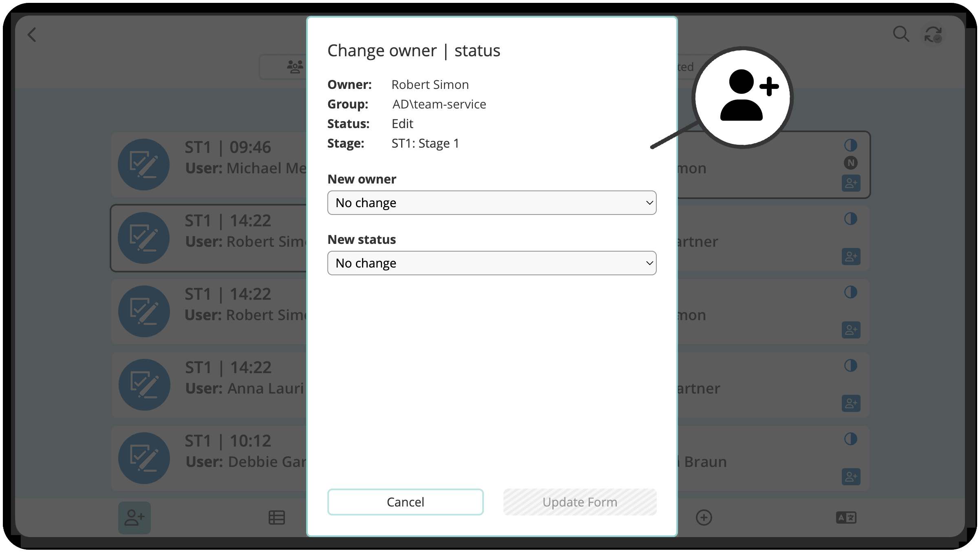Open the New status dropdown
The height and width of the screenshot is (553, 980).
[x=491, y=263]
